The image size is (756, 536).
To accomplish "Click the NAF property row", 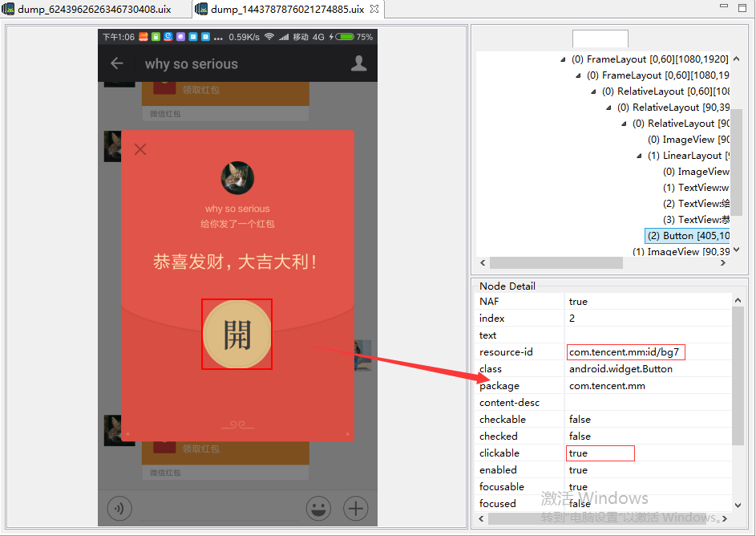I will tap(603, 302).
